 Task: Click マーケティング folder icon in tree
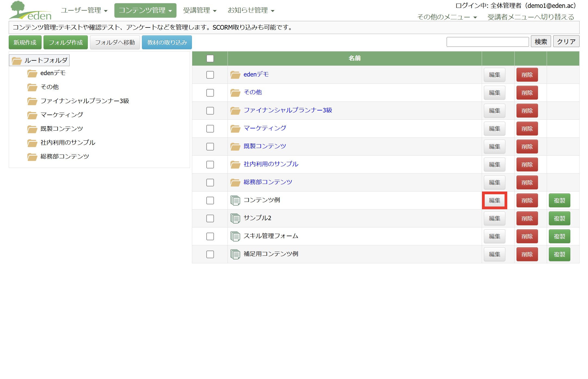[x=32, y=115]
